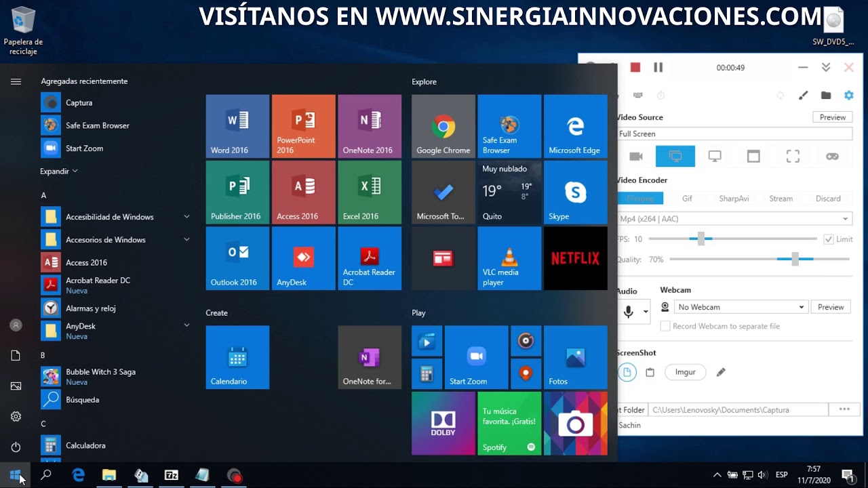
Task: Toggle the microphone audio button
Action: point(629,312)
